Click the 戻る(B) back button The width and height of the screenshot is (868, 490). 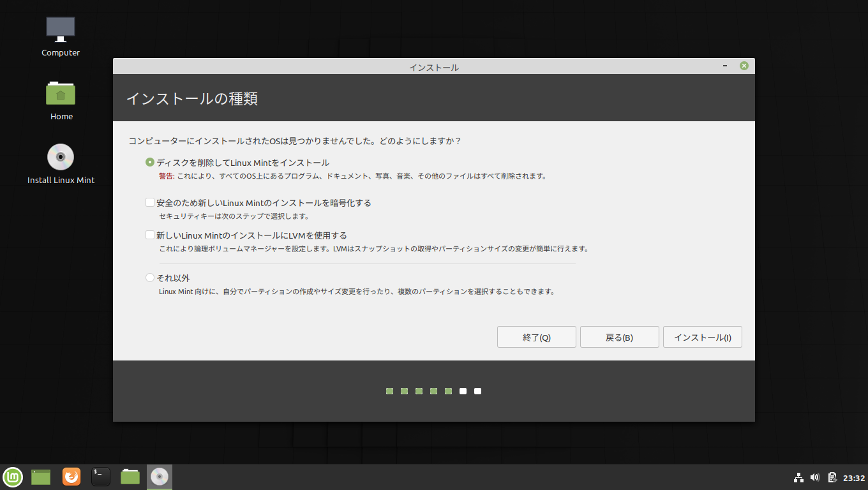point(619,338)
